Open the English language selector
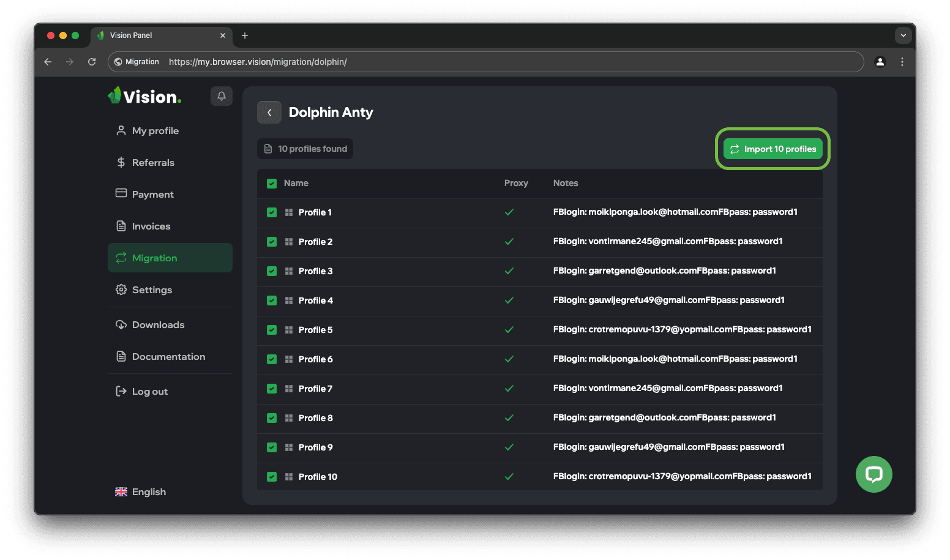Screen dimensions: 950x560 tap(141, 492)
